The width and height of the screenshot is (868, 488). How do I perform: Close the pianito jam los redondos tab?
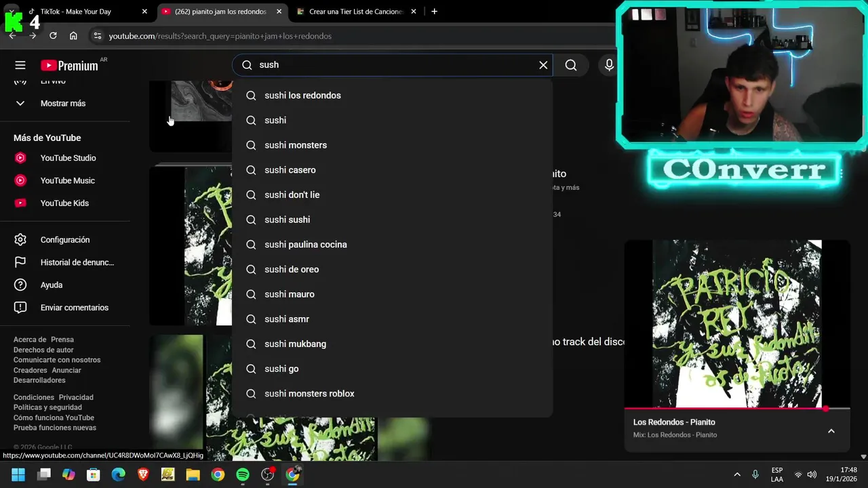(x=279, y=12)
